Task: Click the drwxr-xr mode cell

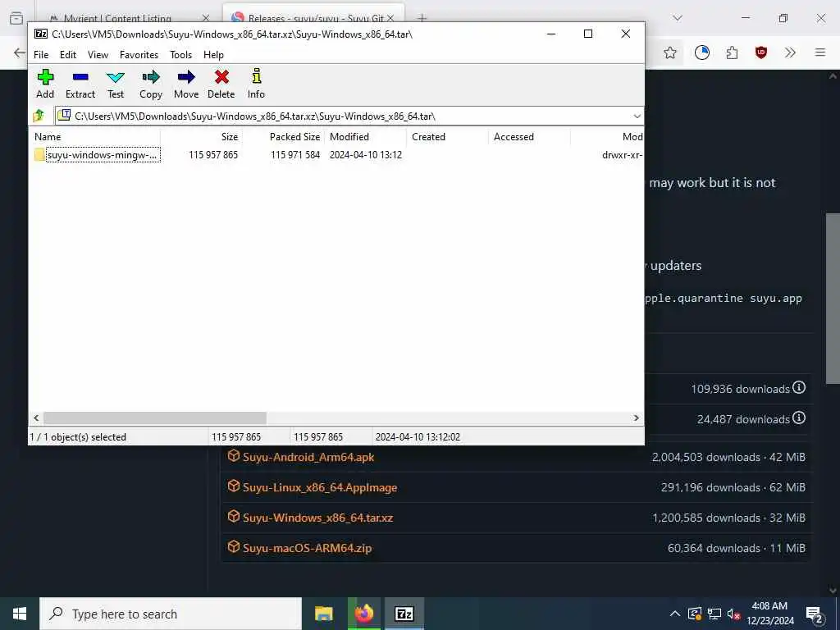Action: pos(622,155)
